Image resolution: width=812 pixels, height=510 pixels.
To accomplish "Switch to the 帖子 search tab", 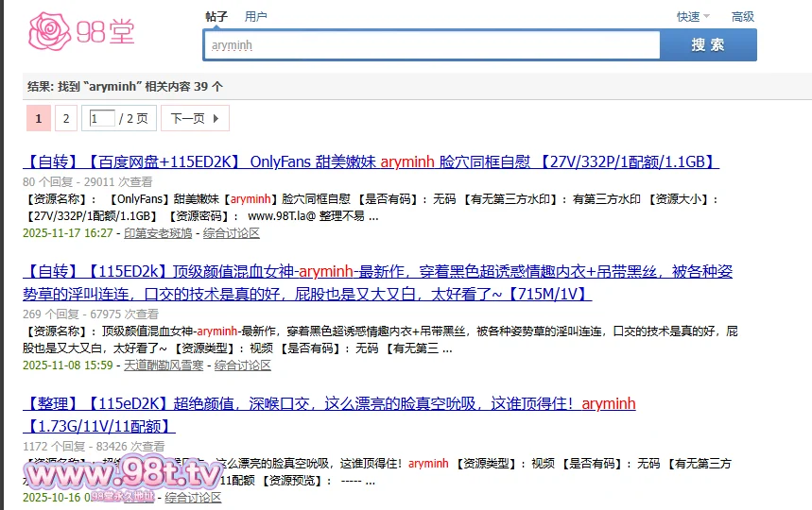I will click(x=216, y=16).
